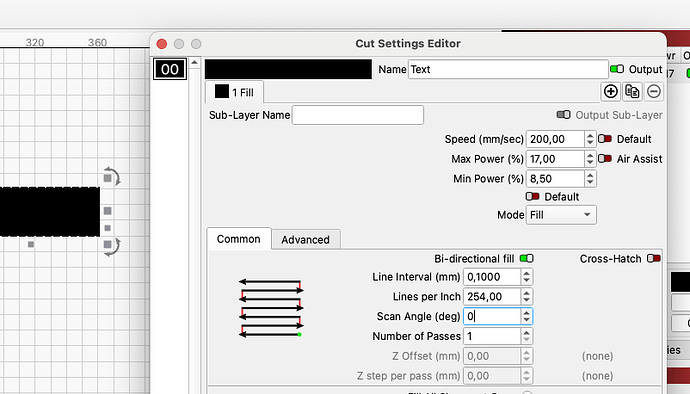Enable the Cross-Hatch switch
The image size is (690, 394).
(654, 258)
